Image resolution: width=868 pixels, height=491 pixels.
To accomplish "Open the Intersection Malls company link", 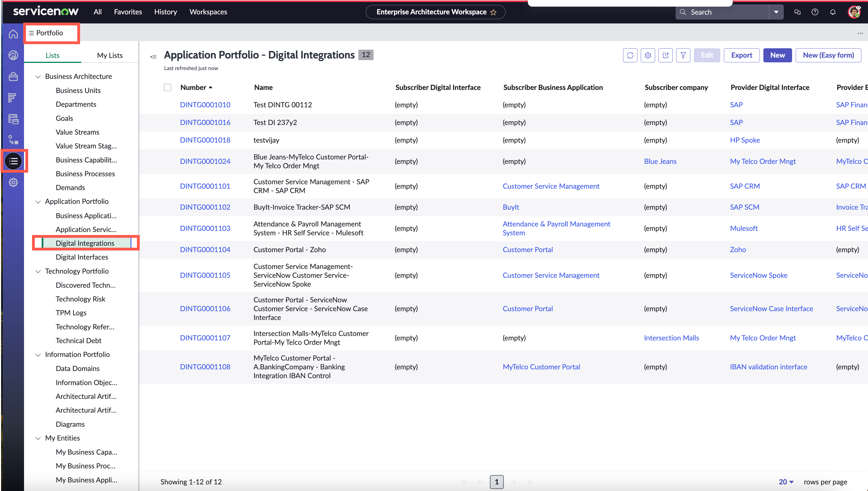I will [672, 338].
